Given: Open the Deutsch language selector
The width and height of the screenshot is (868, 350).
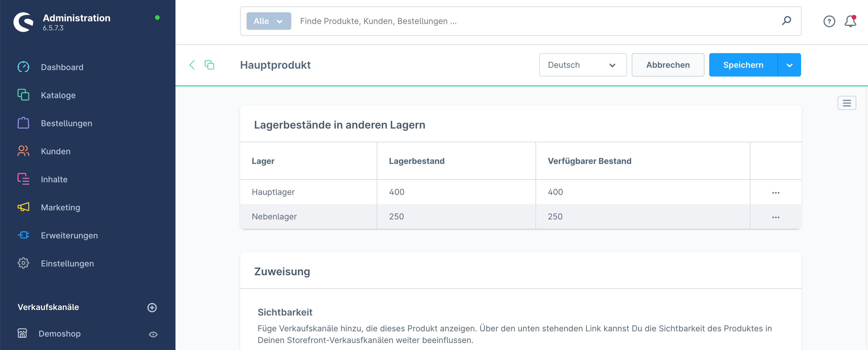Looking at the screenshot, I should [582, 65].
